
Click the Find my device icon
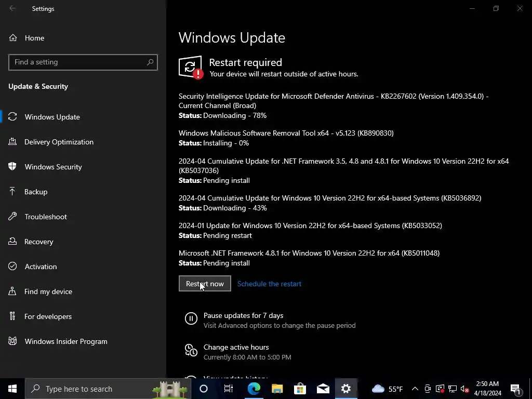pyautogui.click(x=12, y=291)
